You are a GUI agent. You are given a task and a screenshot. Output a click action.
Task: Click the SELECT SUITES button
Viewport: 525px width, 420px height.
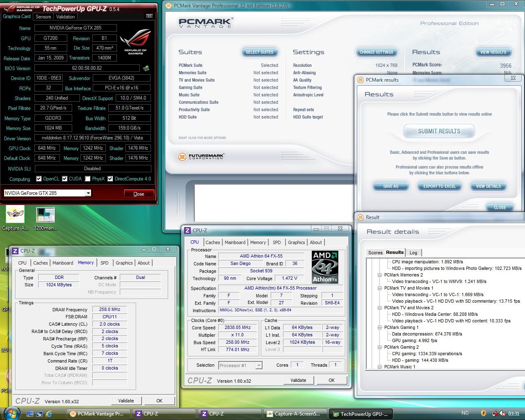(260, 52)
